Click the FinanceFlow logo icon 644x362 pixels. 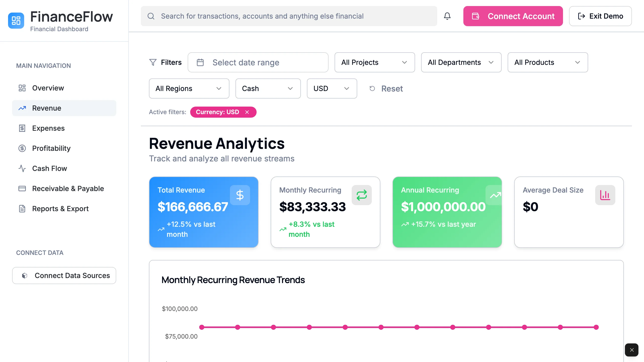coord(16,21)
